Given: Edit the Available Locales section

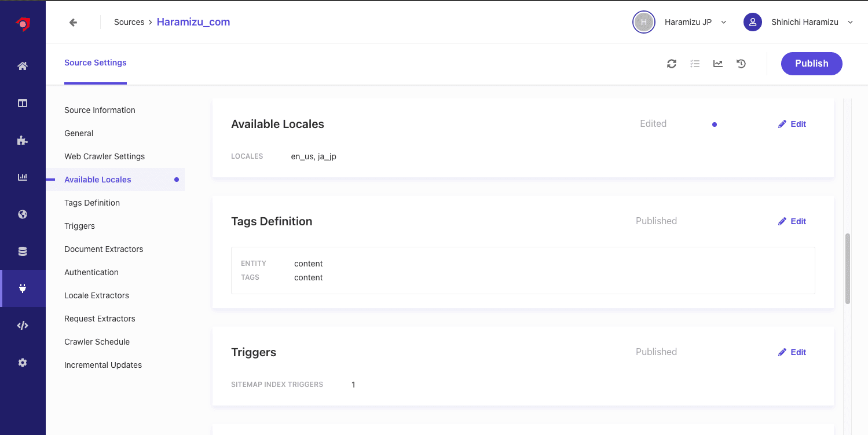Looking at the screenshot, I should point(792,124).
